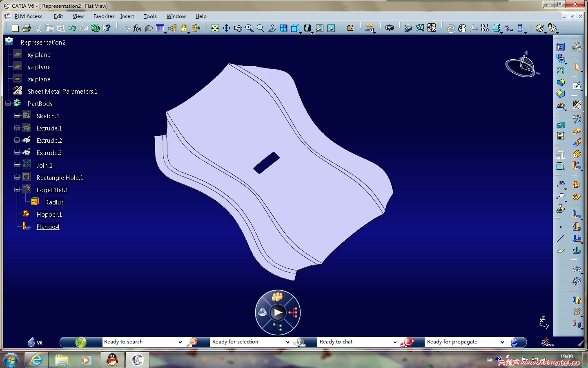588x368 pixels.
Task: Click the Sketch tool icon
Action: coord(577,85)
